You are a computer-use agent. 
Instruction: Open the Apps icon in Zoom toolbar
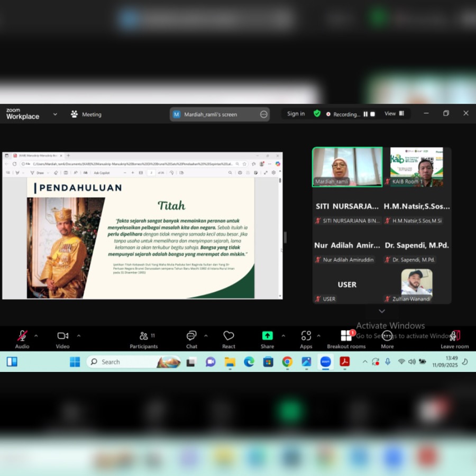pyautogui.click(x=306, y=336)
